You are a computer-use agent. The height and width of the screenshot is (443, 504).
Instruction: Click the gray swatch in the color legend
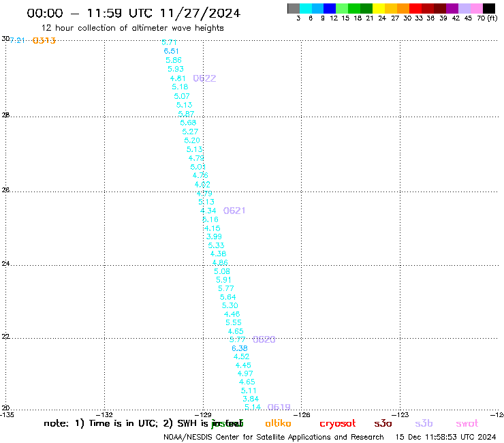pyautogui.click(x=294, y=8)
